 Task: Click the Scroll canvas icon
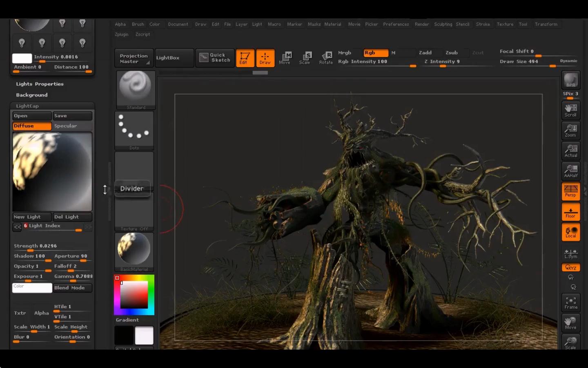[571, 110]
